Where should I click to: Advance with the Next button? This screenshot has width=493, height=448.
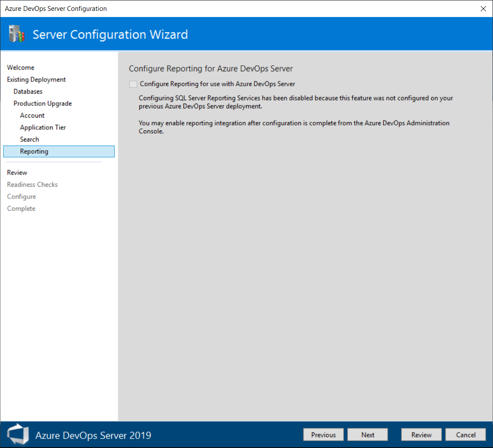pyautogui.click(x=368, y=435)
